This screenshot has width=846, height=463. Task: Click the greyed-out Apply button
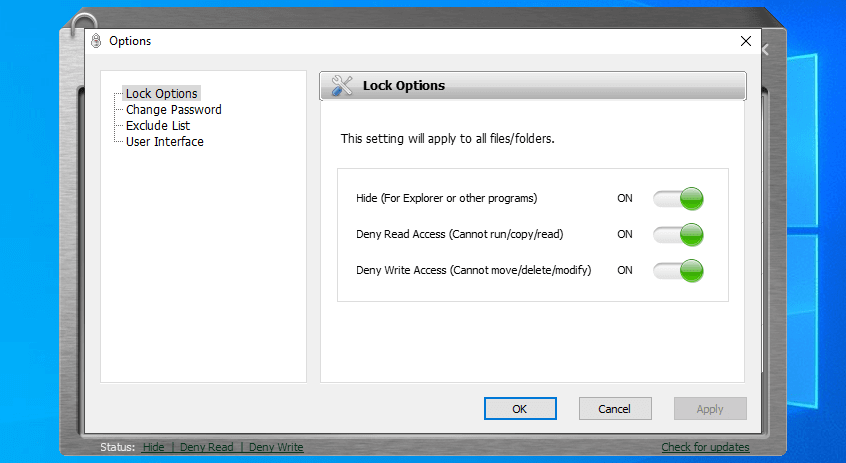pyautogui.click(x=709, y=409)
